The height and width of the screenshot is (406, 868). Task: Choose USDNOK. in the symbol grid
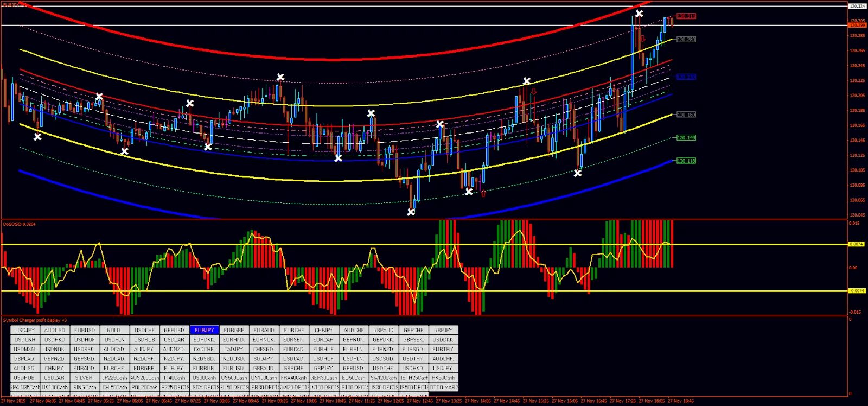(x=55, y=349)
